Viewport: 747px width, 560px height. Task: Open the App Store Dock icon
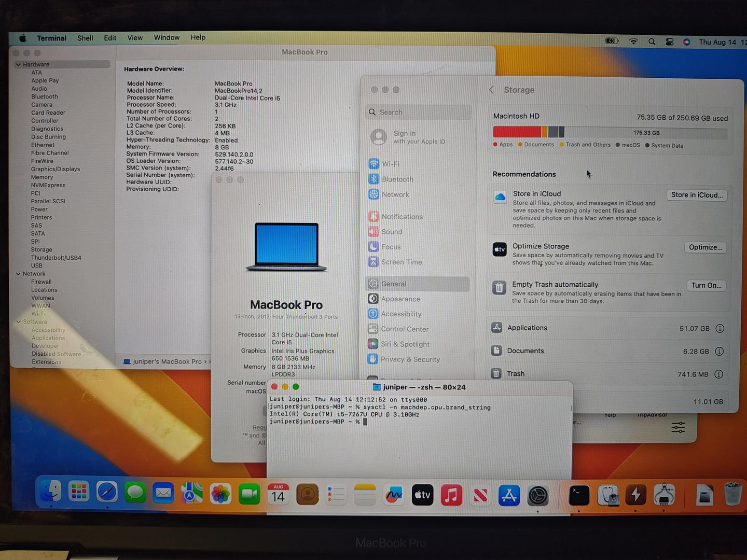509,496
